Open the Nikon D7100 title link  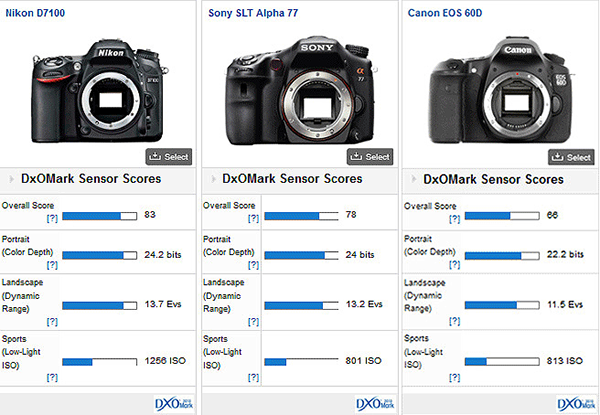pyautogui.click(x=35, y=13)
